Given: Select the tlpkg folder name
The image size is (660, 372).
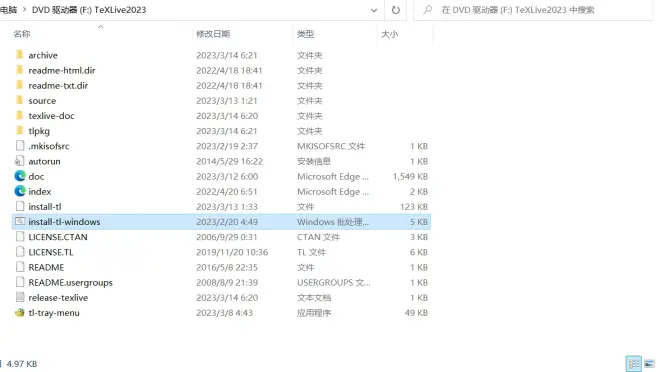Looking at the screenshot, I should point(39,131).
